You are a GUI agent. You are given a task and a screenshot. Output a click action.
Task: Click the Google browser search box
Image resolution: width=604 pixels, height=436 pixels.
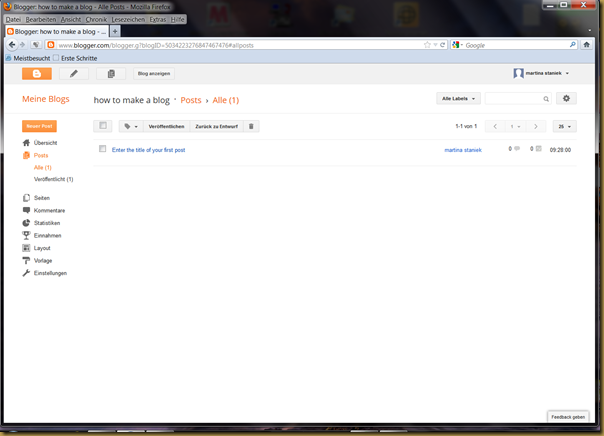[x=516, y=45]
